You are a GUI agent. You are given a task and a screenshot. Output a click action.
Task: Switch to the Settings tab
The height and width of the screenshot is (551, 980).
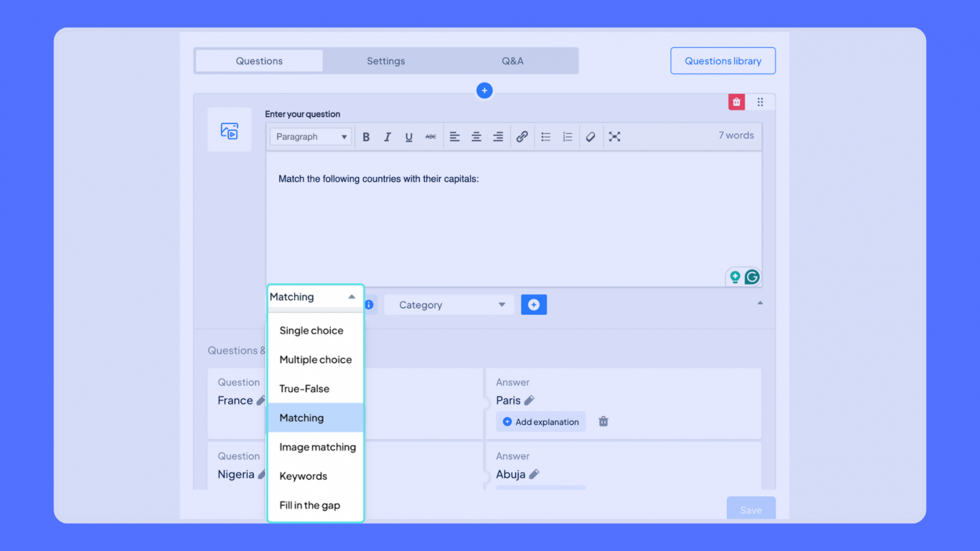[385, 61]
